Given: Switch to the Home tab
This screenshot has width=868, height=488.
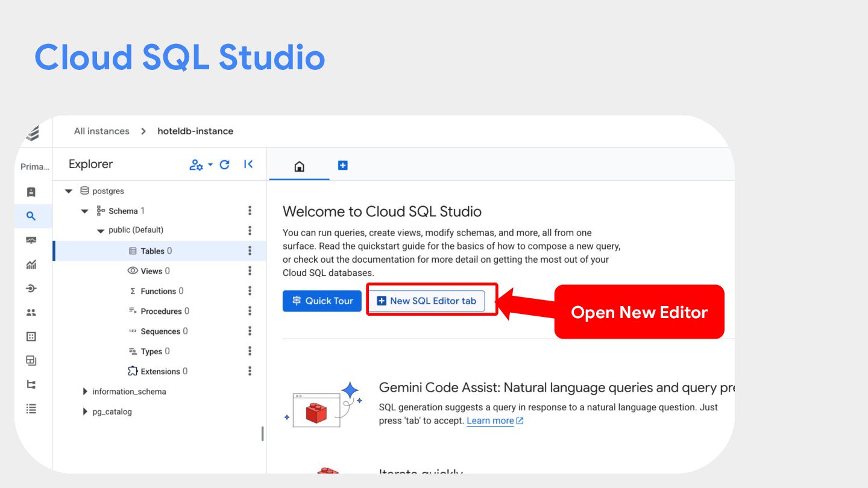Looking at the screenshot, I should point(299,166).
